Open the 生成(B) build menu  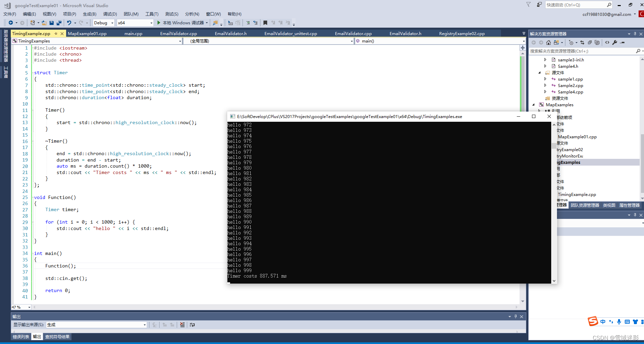point(90,14)
